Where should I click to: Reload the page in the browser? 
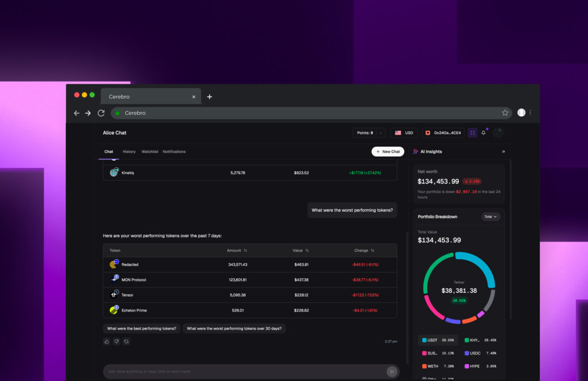coord(101,113)
